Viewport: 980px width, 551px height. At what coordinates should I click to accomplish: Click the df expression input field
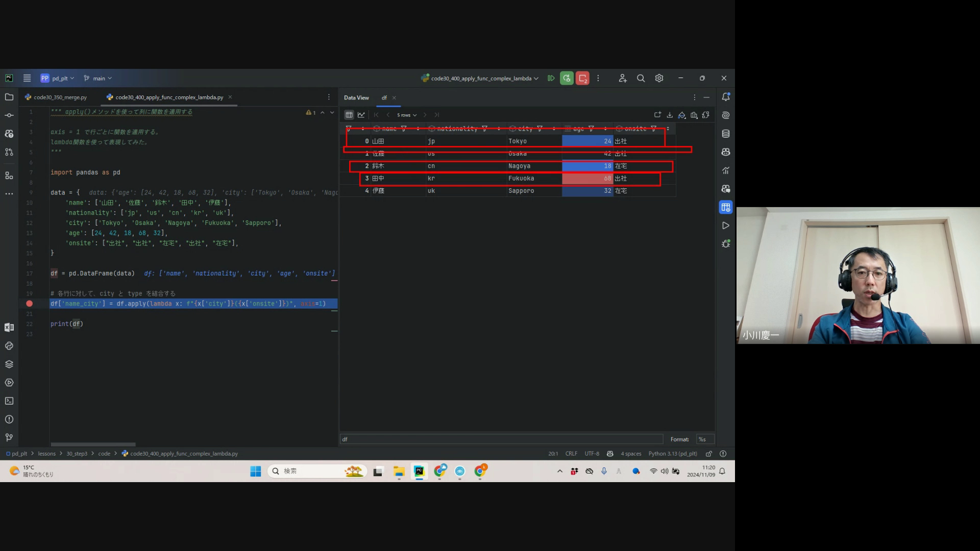(x=501, y=439)
